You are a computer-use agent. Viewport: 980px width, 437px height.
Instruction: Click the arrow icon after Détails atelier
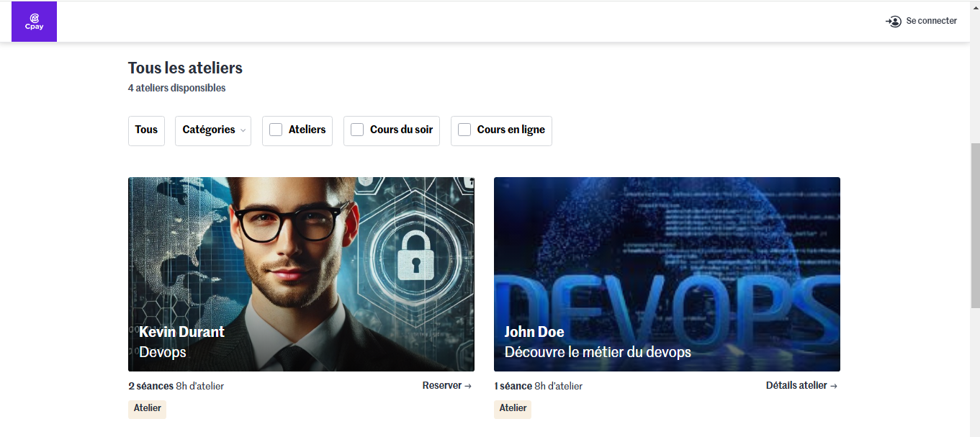[834, 386]
